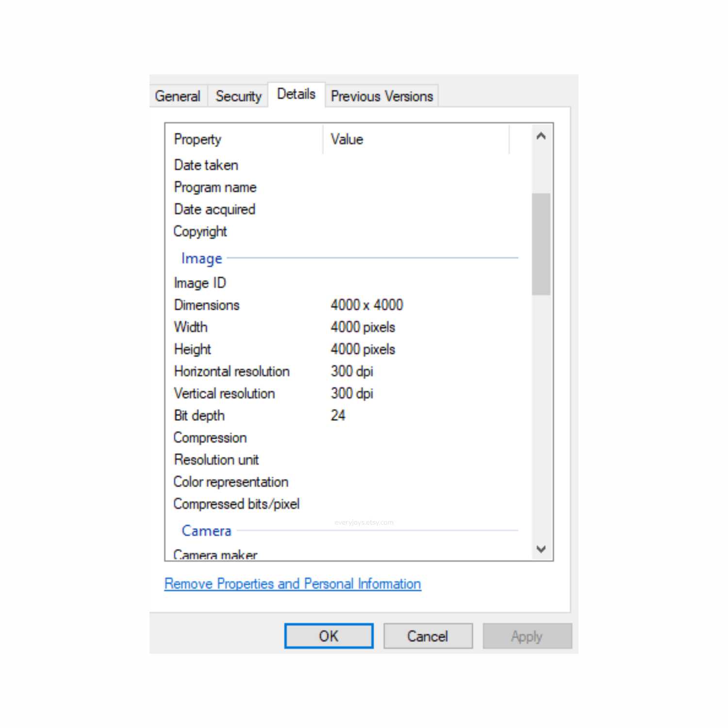The width and height of the screenshot is (728, 728).
Task: Confirm with the OK button
Action: [329, 636]
